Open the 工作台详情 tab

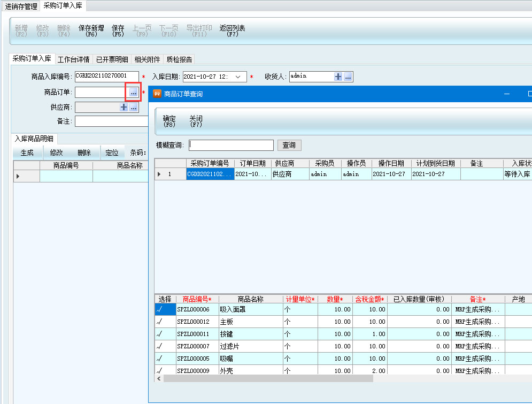click(x=74, y=59)
